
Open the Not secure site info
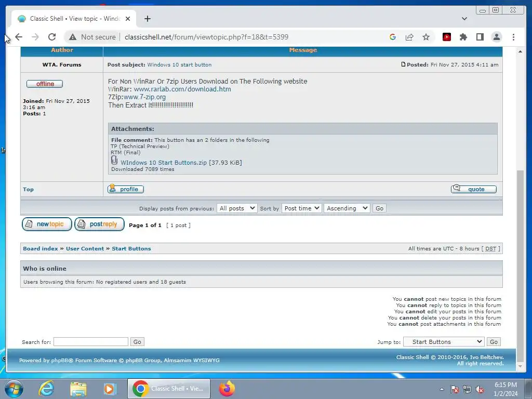tap(92, 37)
